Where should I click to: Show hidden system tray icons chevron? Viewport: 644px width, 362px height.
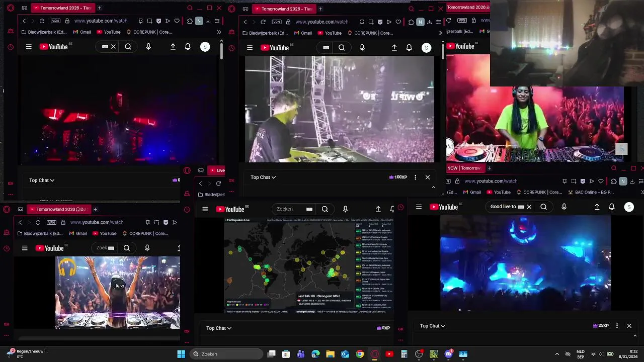pyautogui.click(x=557, y=354)
